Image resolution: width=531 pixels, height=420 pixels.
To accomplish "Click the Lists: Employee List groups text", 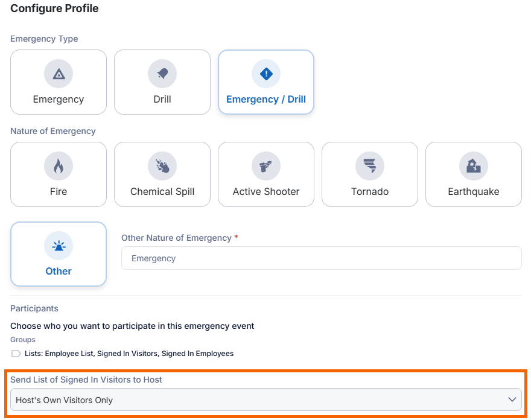I will [x=129, y=354].
